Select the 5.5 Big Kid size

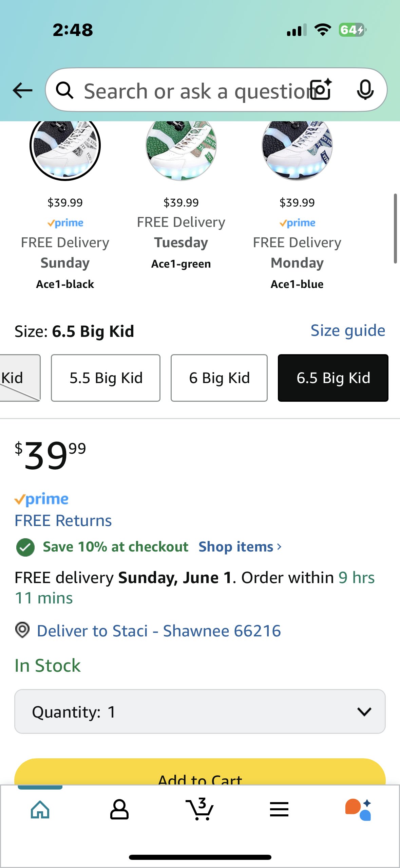[x=106, y=378]
